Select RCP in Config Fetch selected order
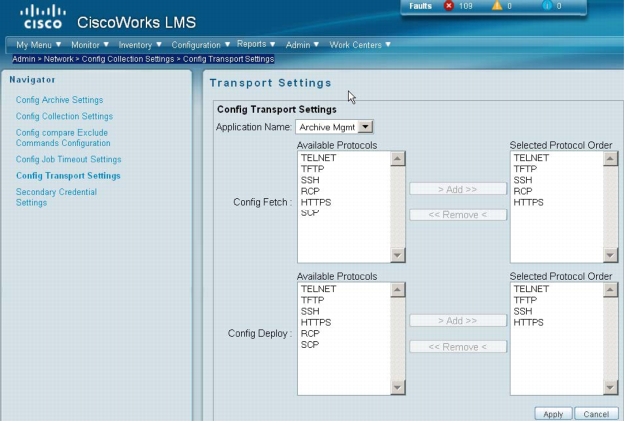Image resolution: width=626 pixels, height=423 pixels. [x=523, y=191]
